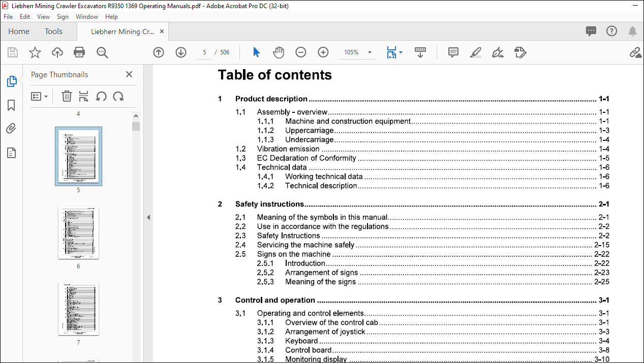This screenshot has height=363, width=644.
Task: Close the Page Thumbnails panel
Action: tap(129, 74)
